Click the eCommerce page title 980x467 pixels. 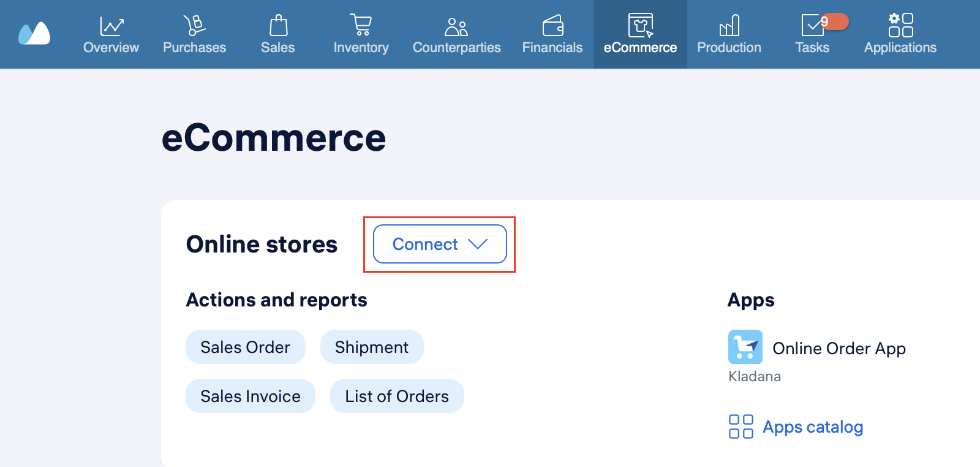click(x=274, y=137)
